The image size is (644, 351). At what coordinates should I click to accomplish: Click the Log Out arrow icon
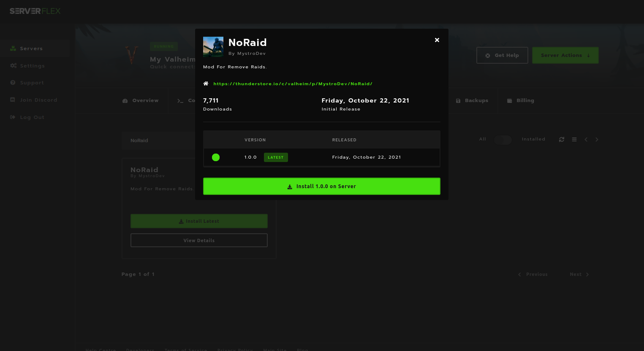[x=13, y=117]
